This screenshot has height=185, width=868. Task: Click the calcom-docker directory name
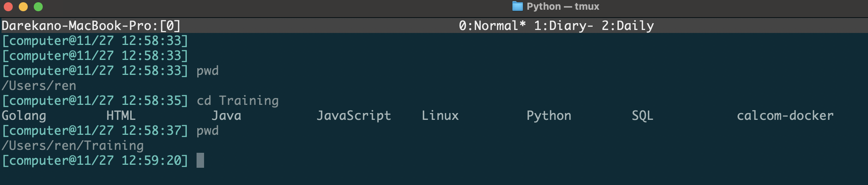point(785,116)
